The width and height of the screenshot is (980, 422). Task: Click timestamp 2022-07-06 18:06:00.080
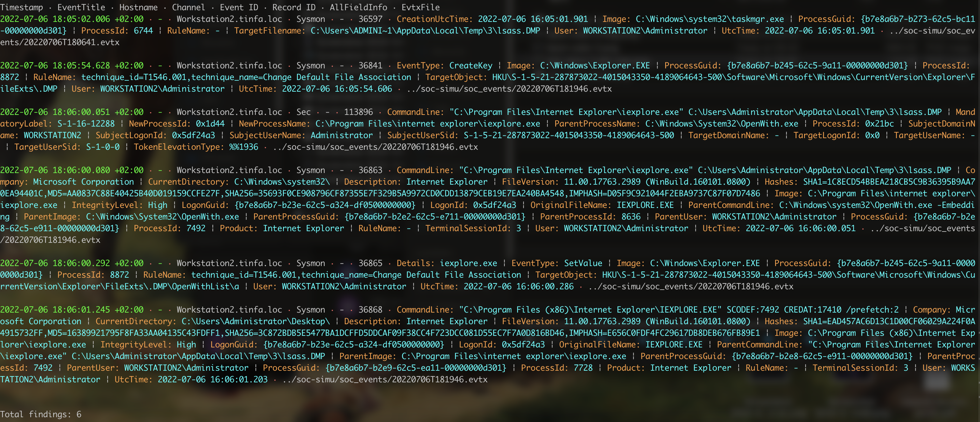(x=55, y=170)
